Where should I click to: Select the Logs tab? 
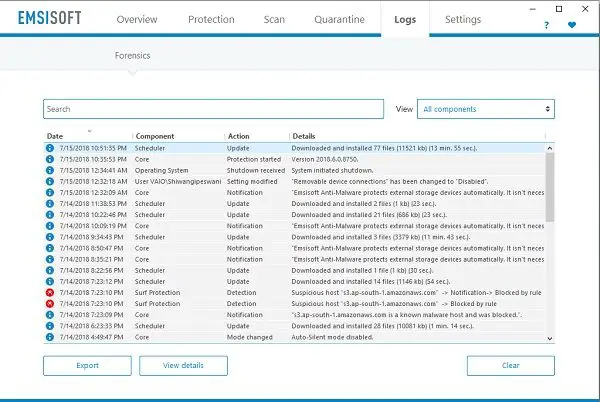405,20
